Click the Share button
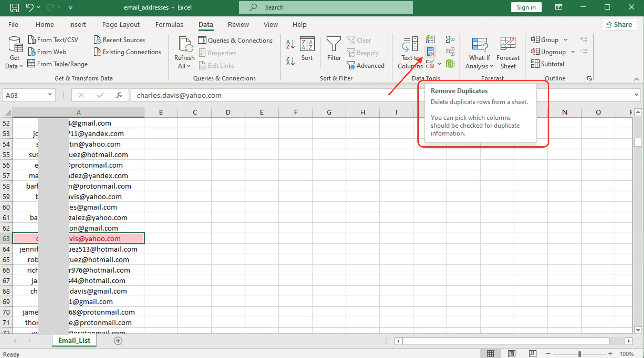The height and width of the screenshot is (358, 644). [x=619, y=24]
